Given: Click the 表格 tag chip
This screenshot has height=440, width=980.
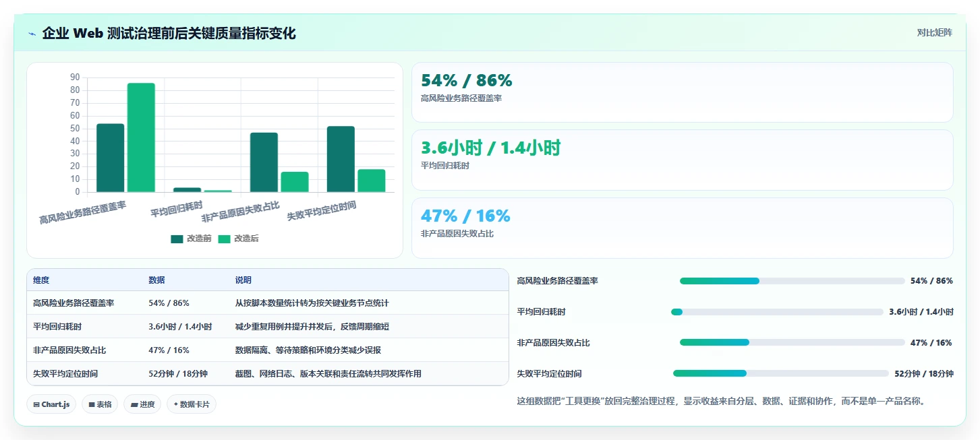Looking at the screenshot, I should pyautogui.click(x=100, y=404).
